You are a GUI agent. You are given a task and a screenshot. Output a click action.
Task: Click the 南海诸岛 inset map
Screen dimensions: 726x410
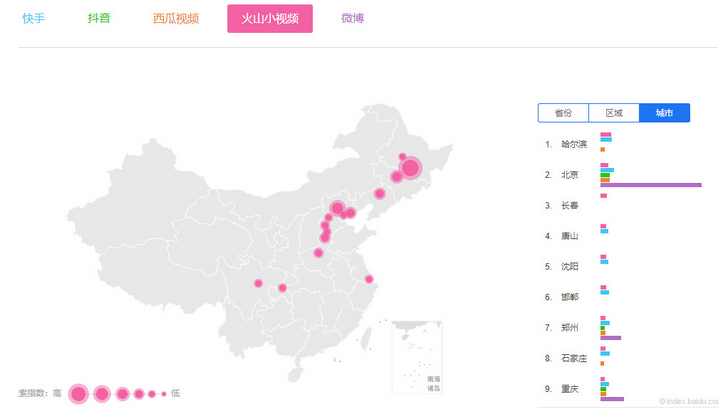tap(417, 357)
